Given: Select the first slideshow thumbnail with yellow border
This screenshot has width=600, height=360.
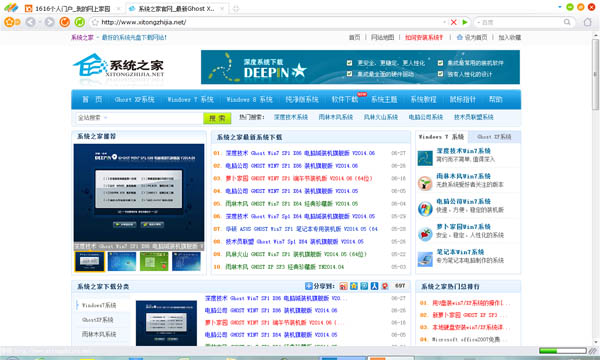Looking at the screenshot, I should click(x=89, y=262).
